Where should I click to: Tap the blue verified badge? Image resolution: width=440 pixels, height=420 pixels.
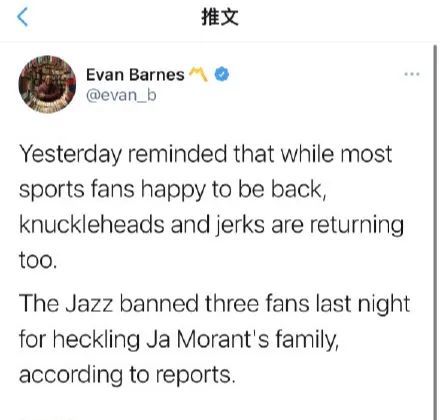click(x=222, y=74)
